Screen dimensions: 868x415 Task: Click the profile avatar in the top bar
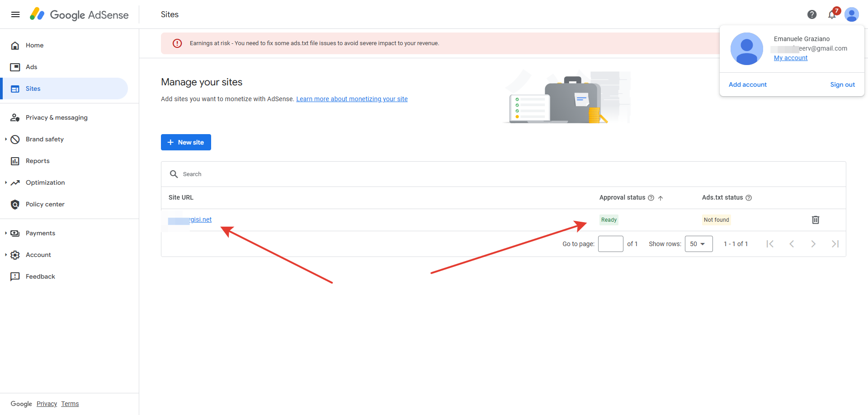[852, 14]
